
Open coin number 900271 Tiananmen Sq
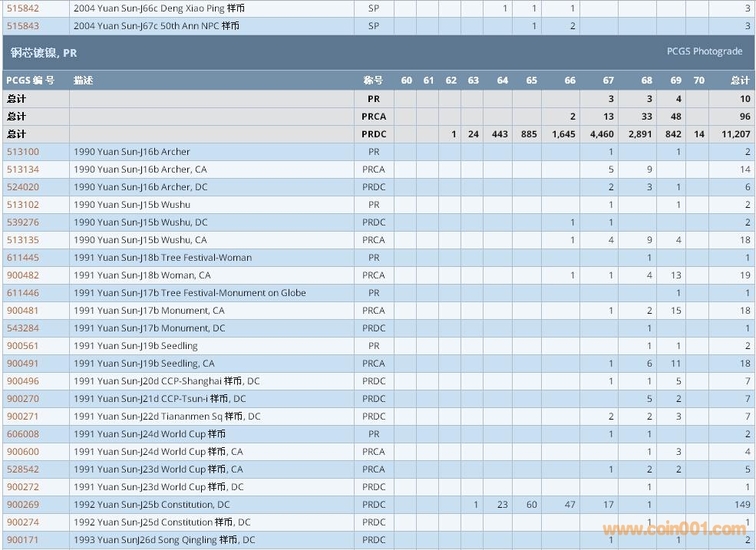tap(23, 417)
